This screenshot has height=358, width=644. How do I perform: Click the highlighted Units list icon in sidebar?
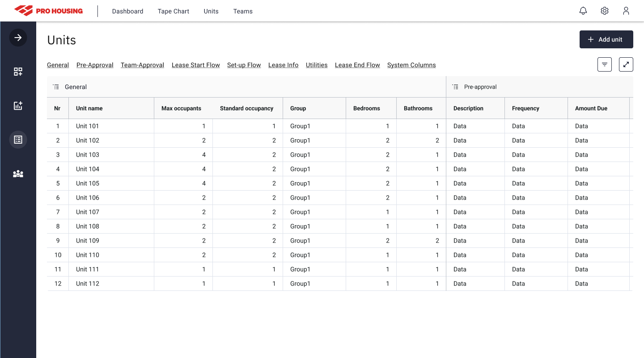pos(18,139)
